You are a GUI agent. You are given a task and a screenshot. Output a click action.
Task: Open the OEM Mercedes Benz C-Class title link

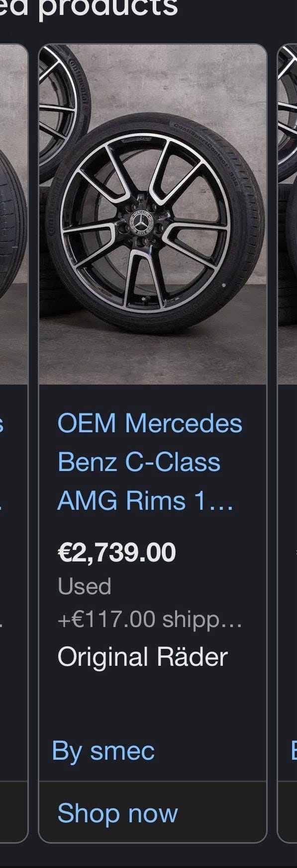(150, 462)
